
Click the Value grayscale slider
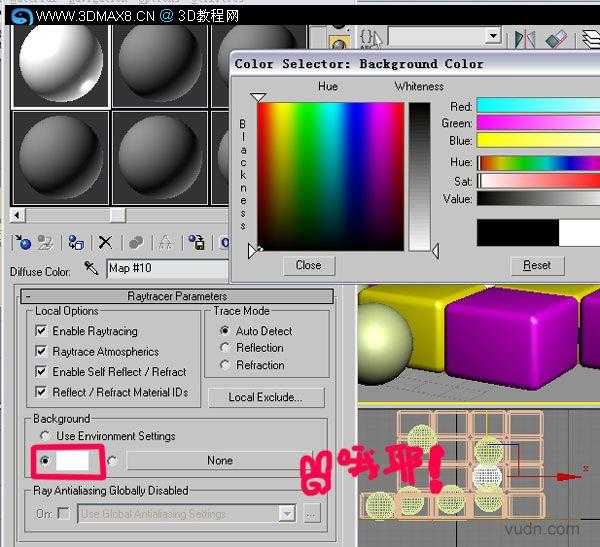[x=538, y=198]
